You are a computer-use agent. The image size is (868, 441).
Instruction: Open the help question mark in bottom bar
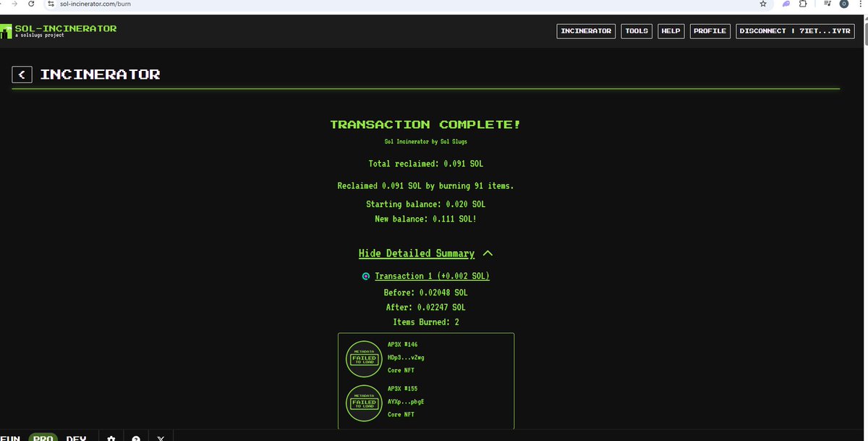tap(136, 437)
